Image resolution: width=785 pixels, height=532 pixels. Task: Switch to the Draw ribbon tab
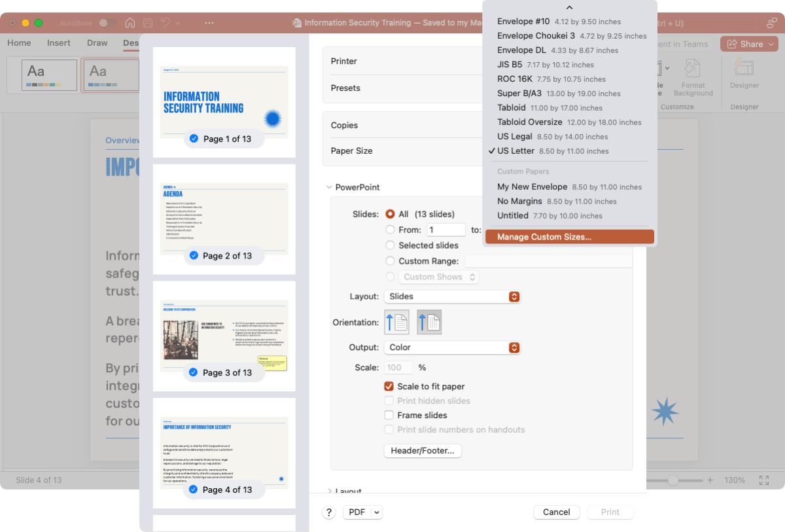pyautogui.click(x=97, y=43)
